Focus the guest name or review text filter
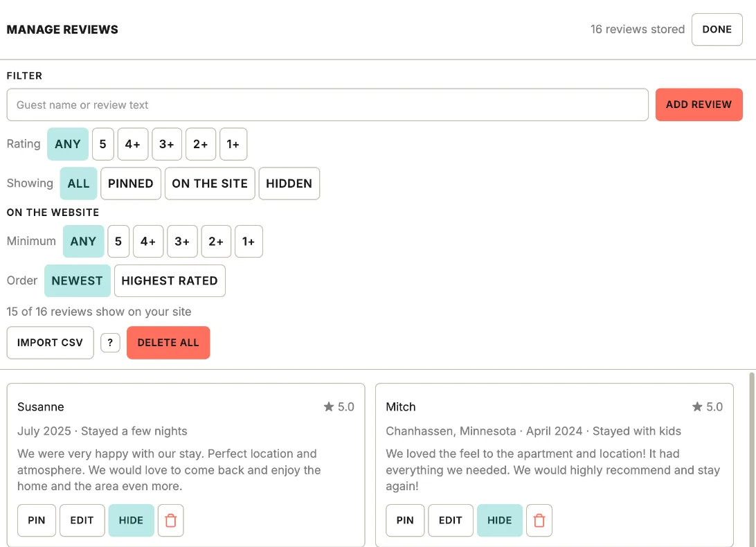The height and width of the screenshot is (547, 756). point(327,105)
